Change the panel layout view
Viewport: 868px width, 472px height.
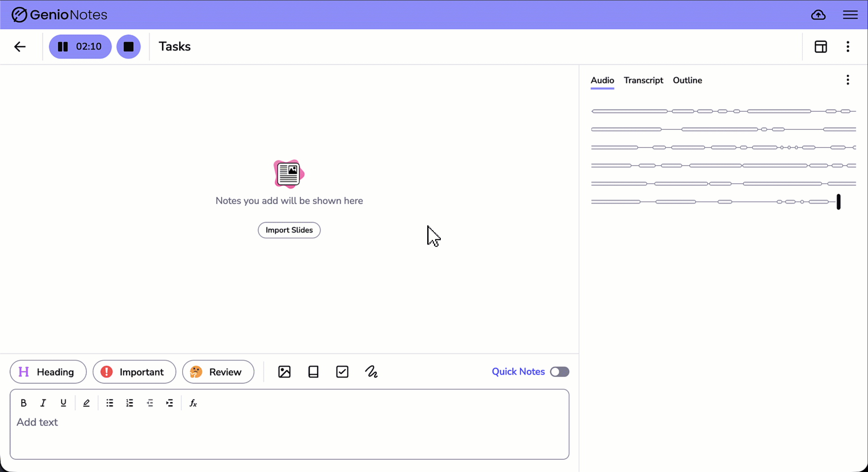[821, 47]
